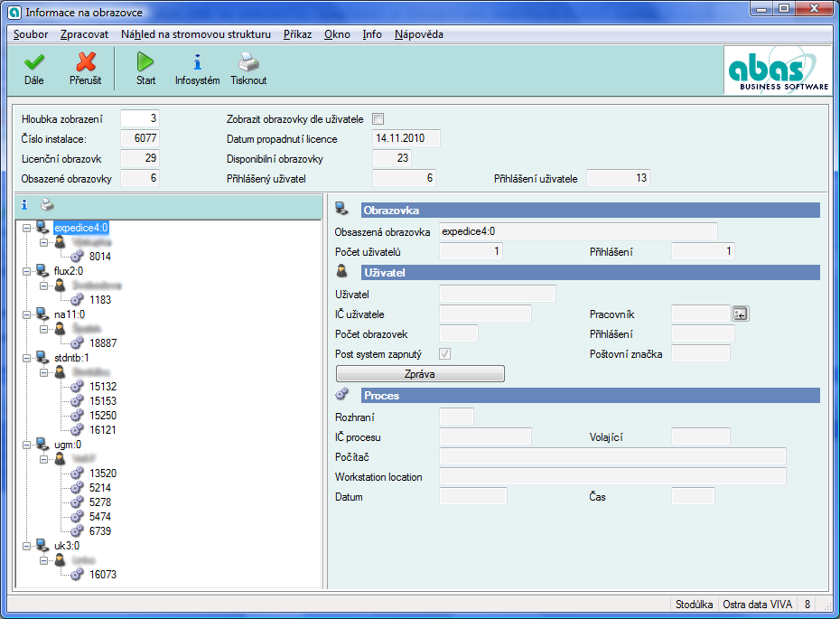Select process 16073 in the tree
Viewport: 840px width, 619px height.
pyautogui.click(x=103, y=575)
